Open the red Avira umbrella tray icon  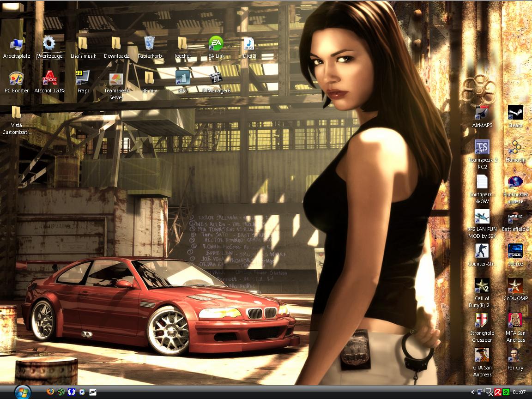[498, 392]
